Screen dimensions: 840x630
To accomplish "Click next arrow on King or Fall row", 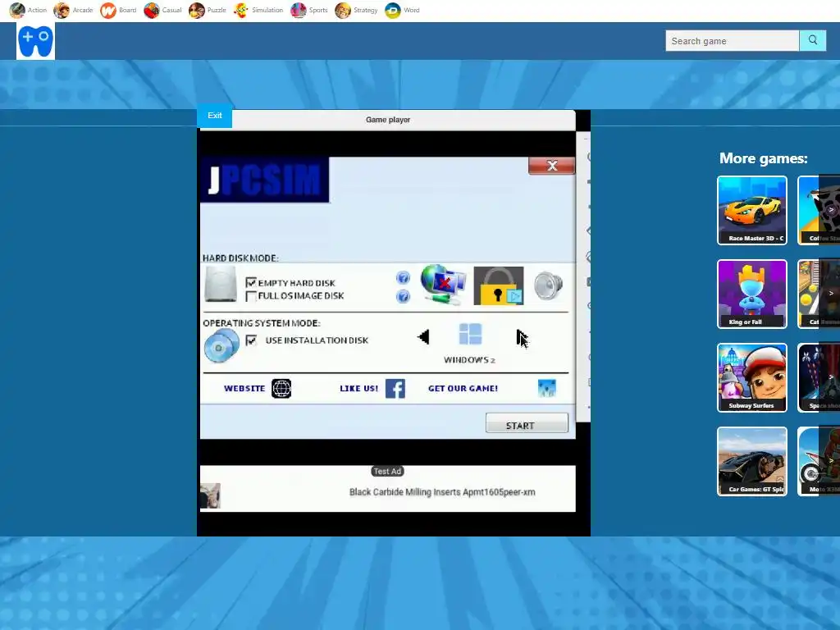I will pos(831,294).
